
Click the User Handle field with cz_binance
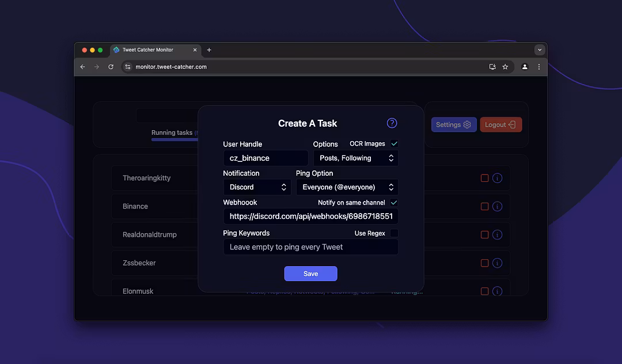[266, 158]
